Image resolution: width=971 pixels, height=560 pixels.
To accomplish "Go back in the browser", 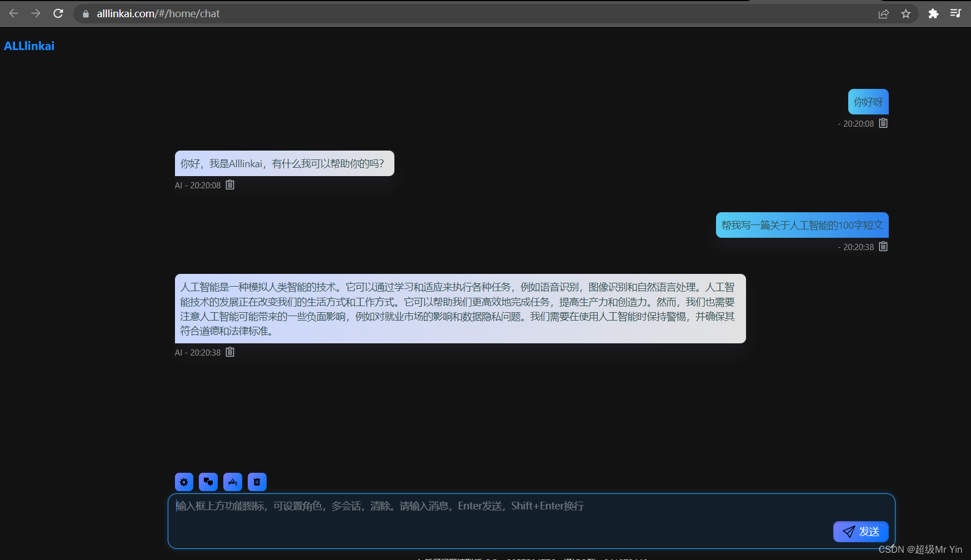I will (14, 13).
